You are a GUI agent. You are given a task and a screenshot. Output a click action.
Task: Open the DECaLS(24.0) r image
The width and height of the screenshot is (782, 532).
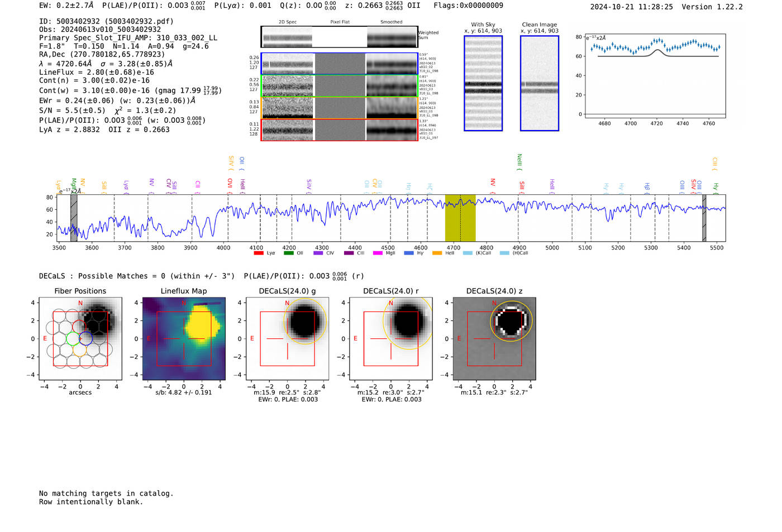(x=390, y=338)
